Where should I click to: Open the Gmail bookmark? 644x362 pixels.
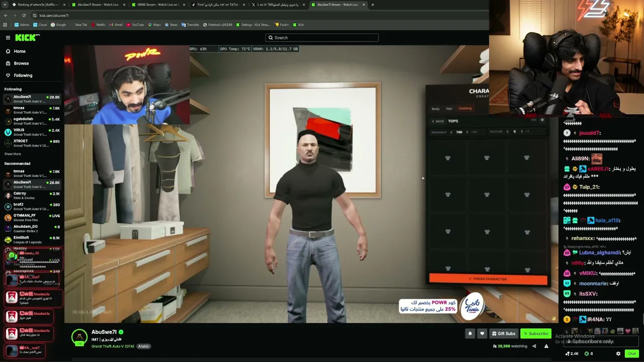[x=116, y=25]
